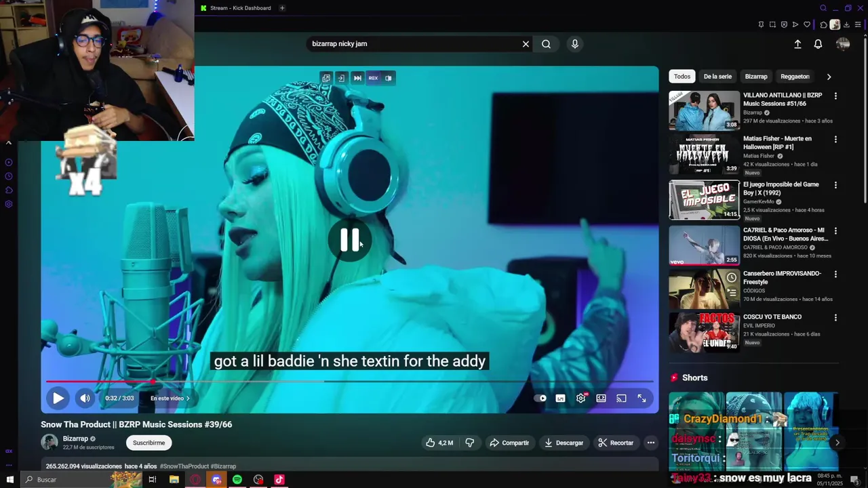868x488 pixels.
Task: Open the browser easy setup menu icon
Action: (x=858, y=24)
